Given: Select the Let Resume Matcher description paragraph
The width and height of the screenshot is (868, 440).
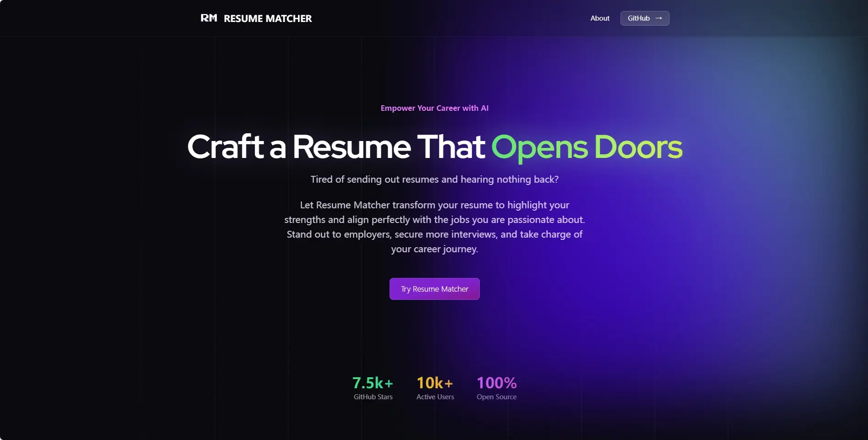Looking at the screenshot, I should tap(434, 227).
